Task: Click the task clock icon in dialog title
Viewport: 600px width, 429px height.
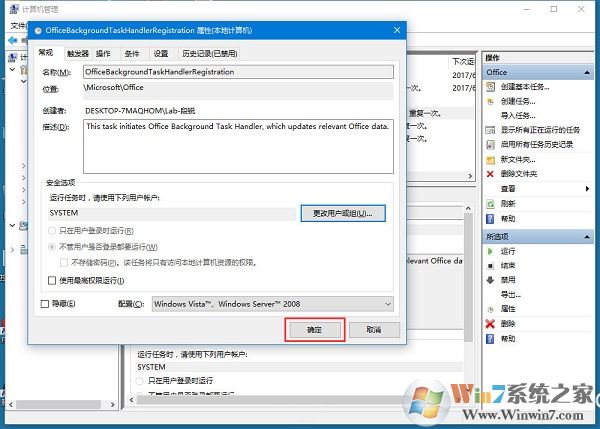Action: click(38, 31)
